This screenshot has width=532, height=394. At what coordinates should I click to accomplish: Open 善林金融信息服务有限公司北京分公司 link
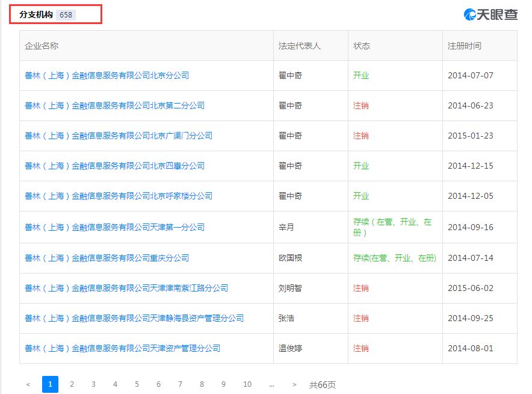pyautogui.click(x=107, y=75)
